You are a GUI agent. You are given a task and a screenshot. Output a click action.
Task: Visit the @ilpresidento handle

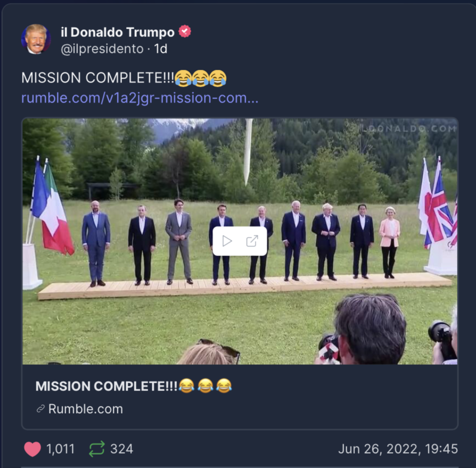pos(102,49)
